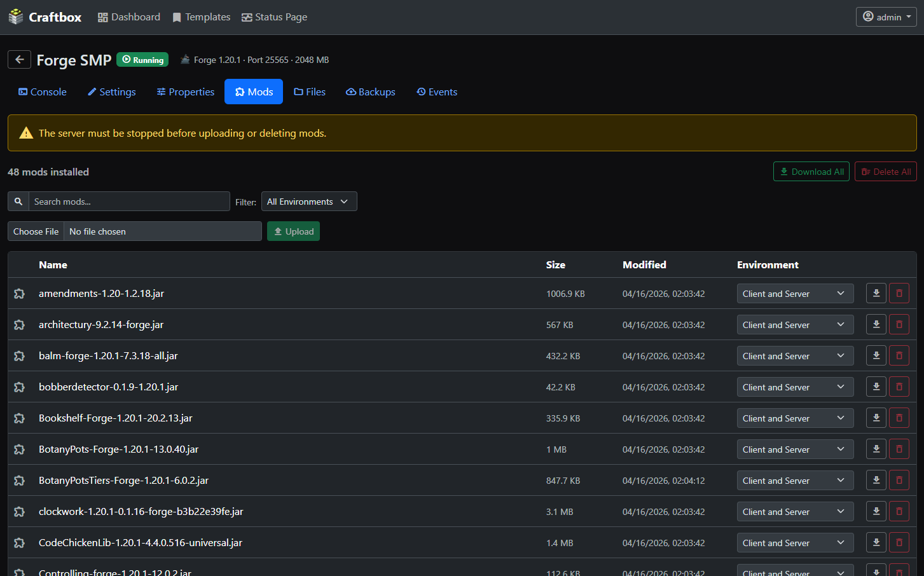Viewport: 924px width, 576px height.
Task: Click the search magnifier icon
Action: pos(18,201)
